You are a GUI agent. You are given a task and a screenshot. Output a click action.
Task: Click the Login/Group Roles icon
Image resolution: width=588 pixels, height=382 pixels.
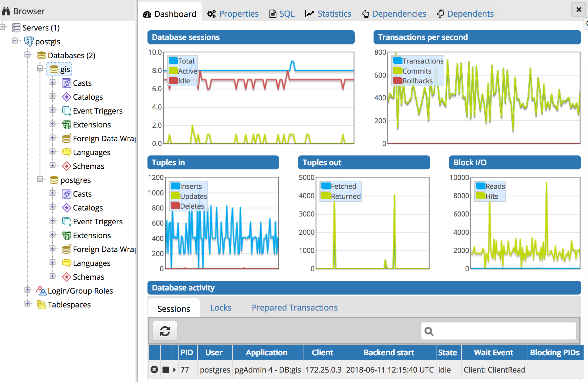(x=41, y=291)
